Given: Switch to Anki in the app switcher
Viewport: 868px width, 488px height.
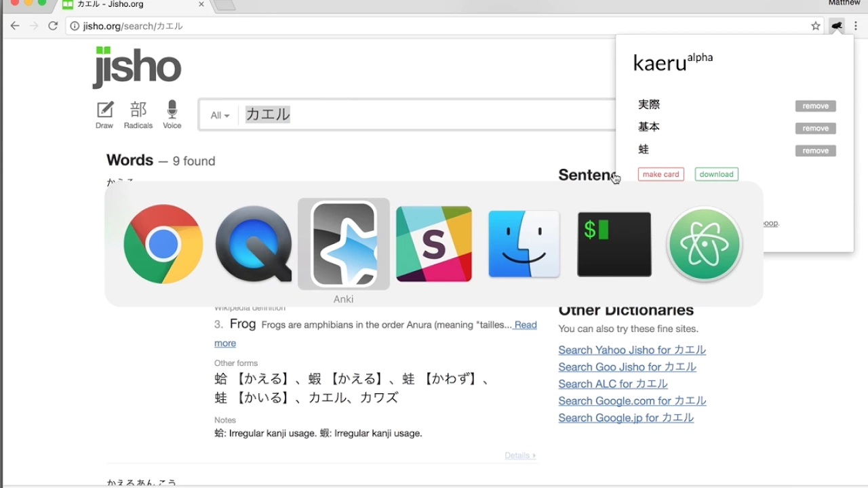Looking at the screenshot, I should click(344, 244).
